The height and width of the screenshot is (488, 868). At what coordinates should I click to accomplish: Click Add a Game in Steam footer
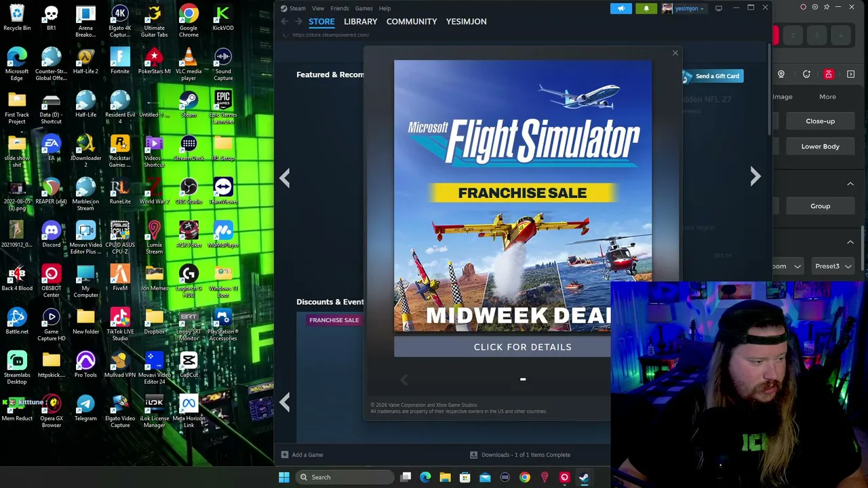302,455
